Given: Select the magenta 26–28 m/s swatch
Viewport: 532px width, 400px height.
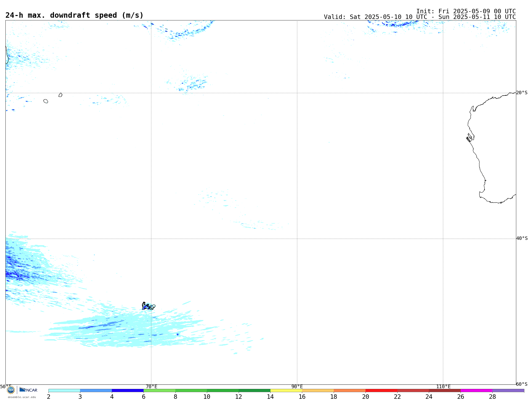Looking at the screenshot, I should click(477, 391).
